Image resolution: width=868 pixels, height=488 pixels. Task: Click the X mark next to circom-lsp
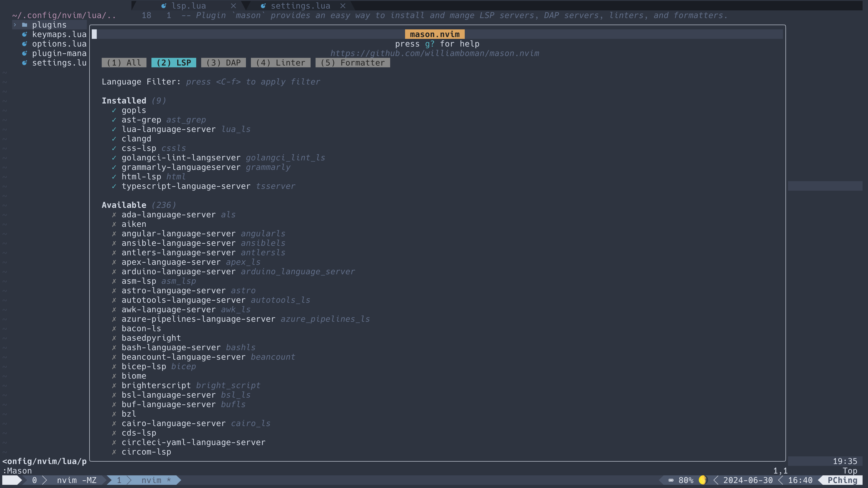(x=114, y=452)
